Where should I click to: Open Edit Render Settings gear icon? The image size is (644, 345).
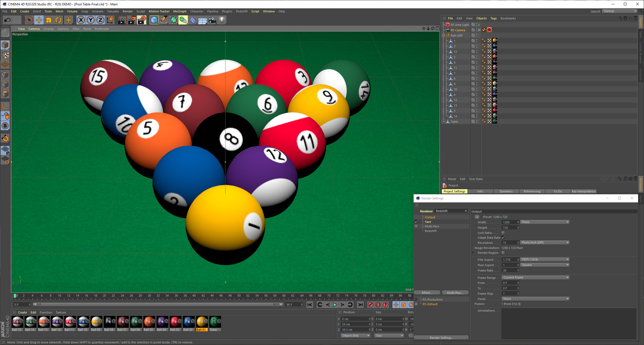(x=142, y=20)
